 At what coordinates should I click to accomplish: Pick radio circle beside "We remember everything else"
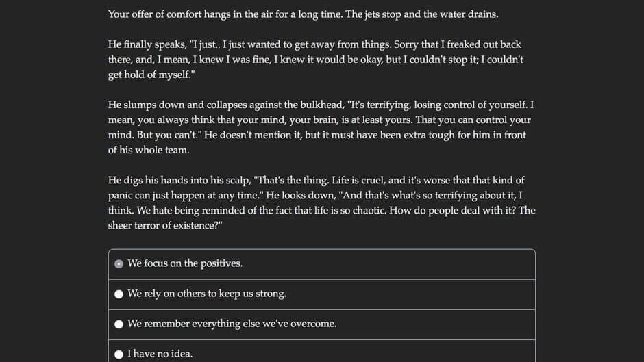119,324
